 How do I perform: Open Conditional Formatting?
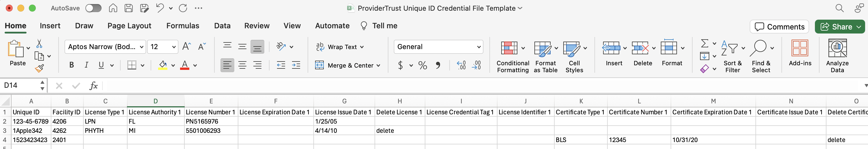512,56
